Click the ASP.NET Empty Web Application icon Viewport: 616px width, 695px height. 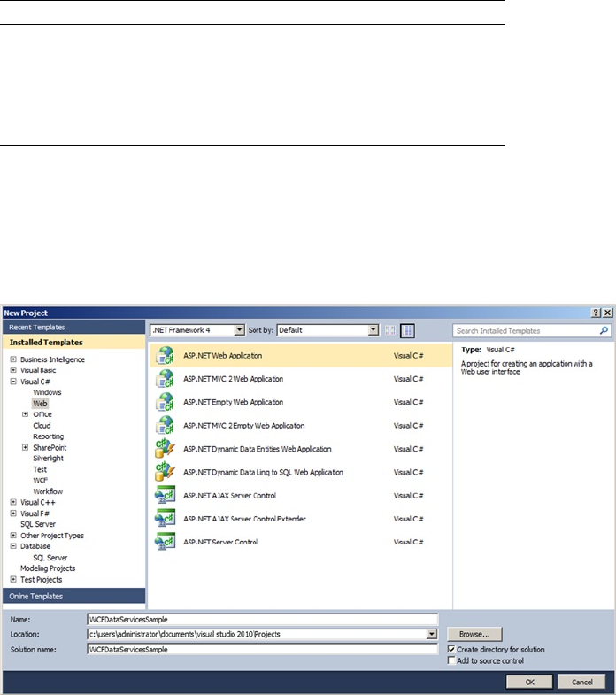[x=165, y=402]
